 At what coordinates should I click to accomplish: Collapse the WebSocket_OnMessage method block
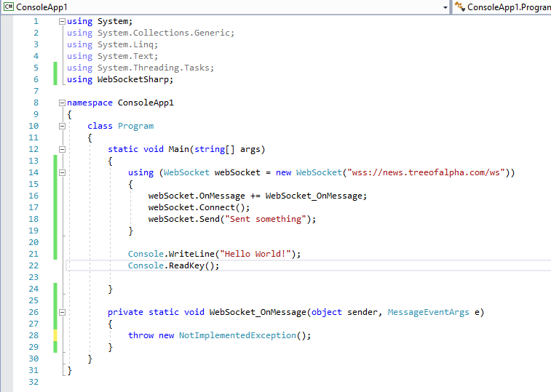point(62,312)
